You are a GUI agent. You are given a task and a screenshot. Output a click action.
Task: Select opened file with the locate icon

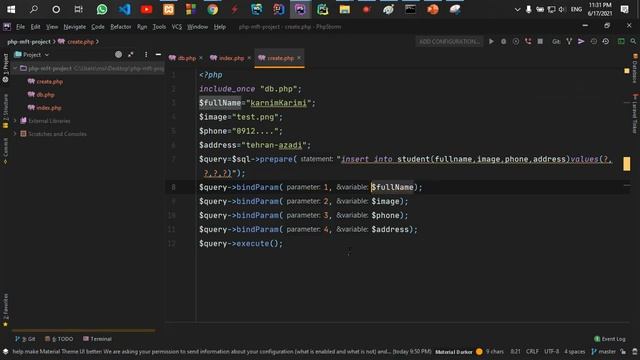pos(118,55)
